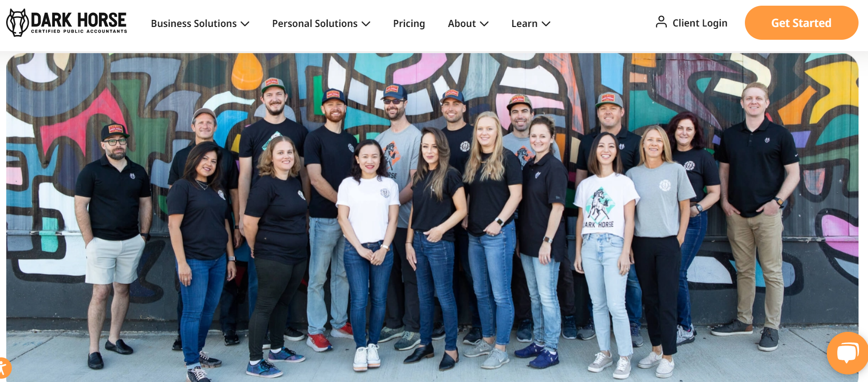Click the Client Login link
Screen dimensions: 868x382
click(700, 23)
